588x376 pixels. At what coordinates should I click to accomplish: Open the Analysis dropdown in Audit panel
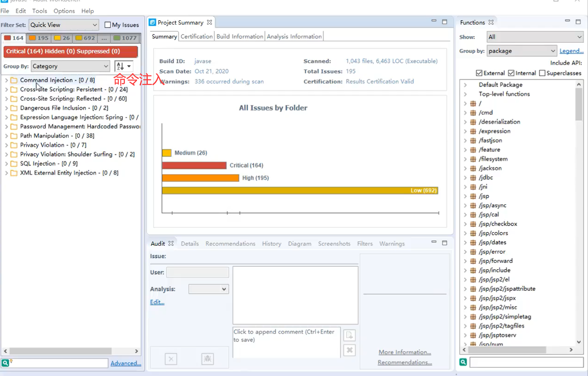[x=208, y=289]
